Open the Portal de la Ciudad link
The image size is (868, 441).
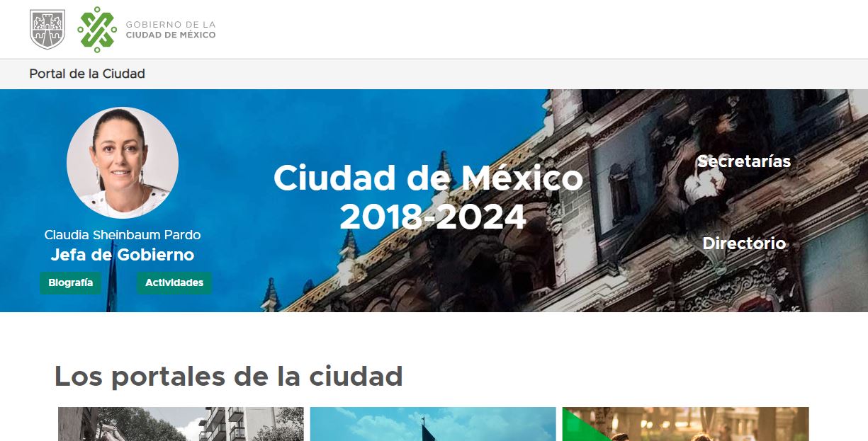87,74
